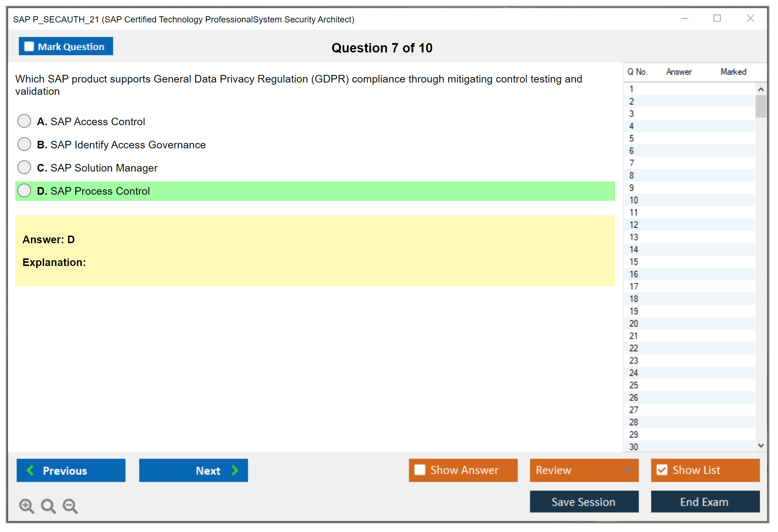Open the Review dropdown menu
Image resolution: width=778 pixels, height=532 pixels.
[628, 470]
